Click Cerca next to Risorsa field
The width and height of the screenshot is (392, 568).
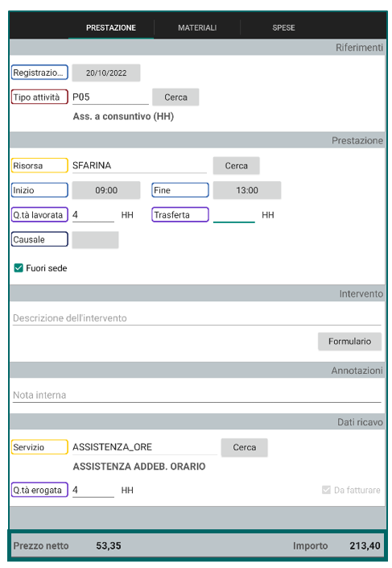(236, 165)
